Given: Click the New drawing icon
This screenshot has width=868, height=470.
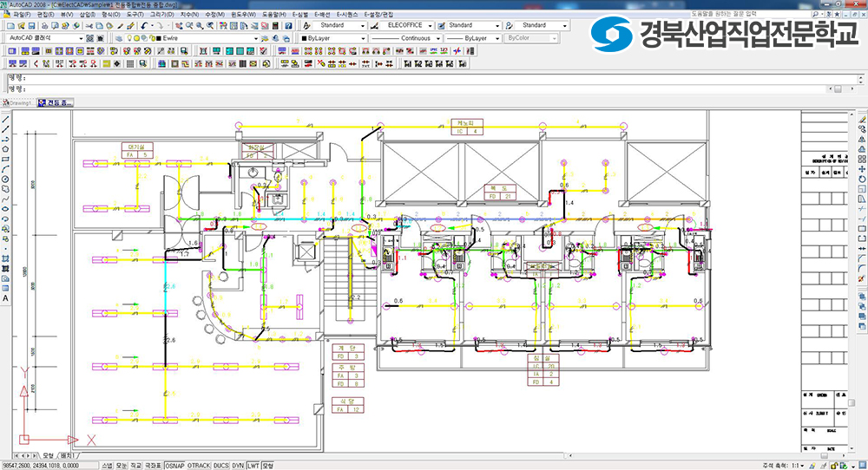Looking at the screenshot, I should (10, 25).
